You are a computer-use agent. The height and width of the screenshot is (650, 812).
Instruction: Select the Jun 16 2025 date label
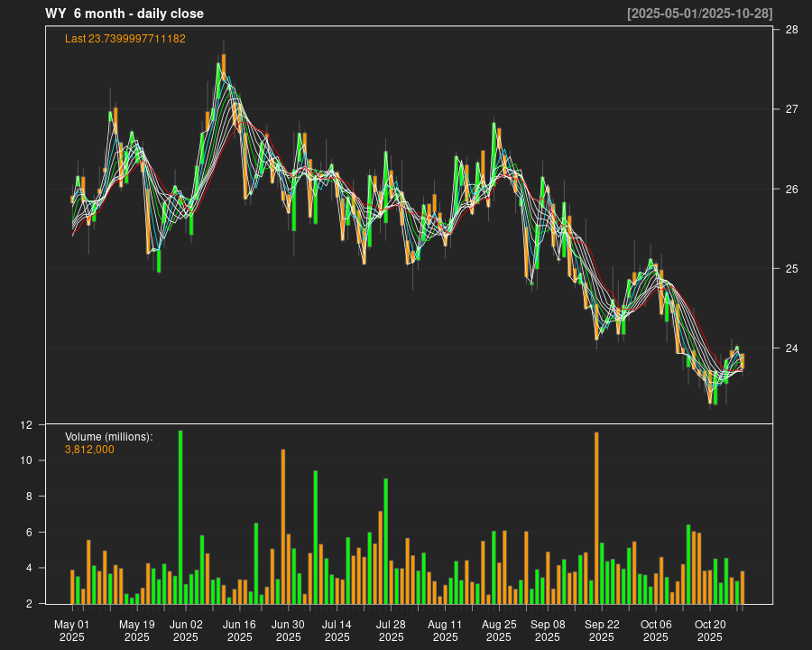240,630
